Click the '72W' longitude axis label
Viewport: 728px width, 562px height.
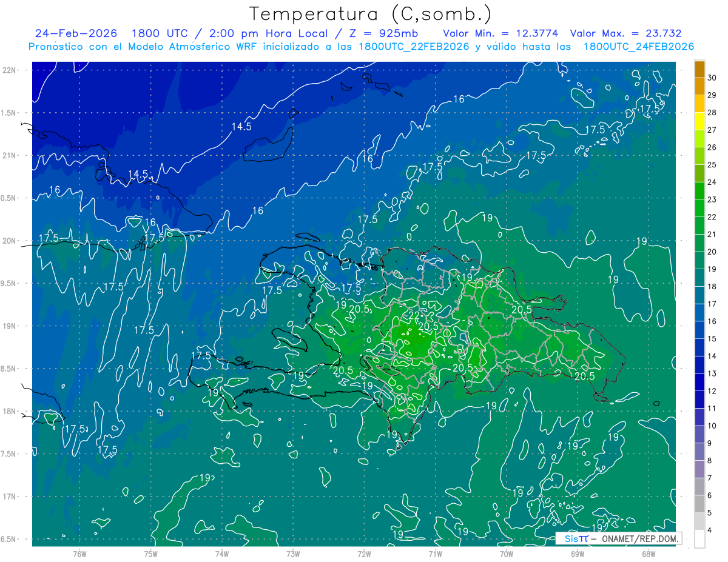pyautogui.click(x=364, y=554)
